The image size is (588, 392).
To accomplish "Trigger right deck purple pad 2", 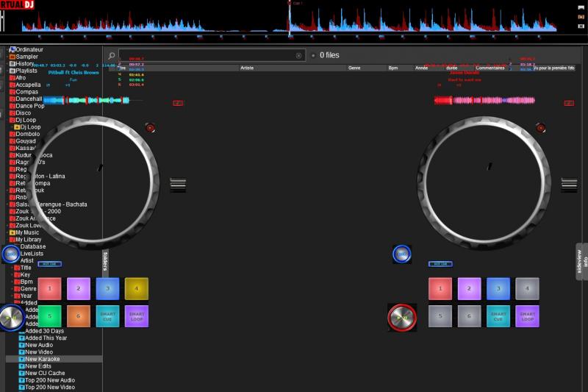I will point(469,288).
